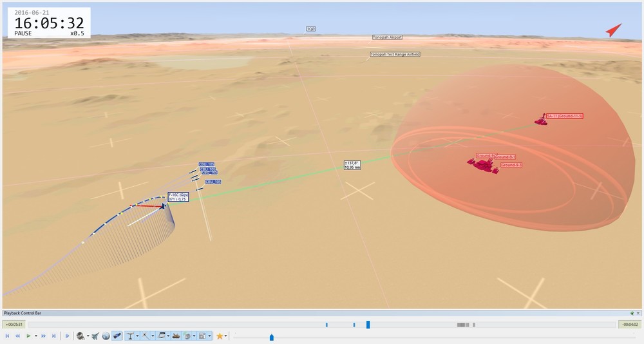Jump to the start of the recording
Image resolution: width=644 pixels, height=344 pixels.
click(x=7, y=336)
